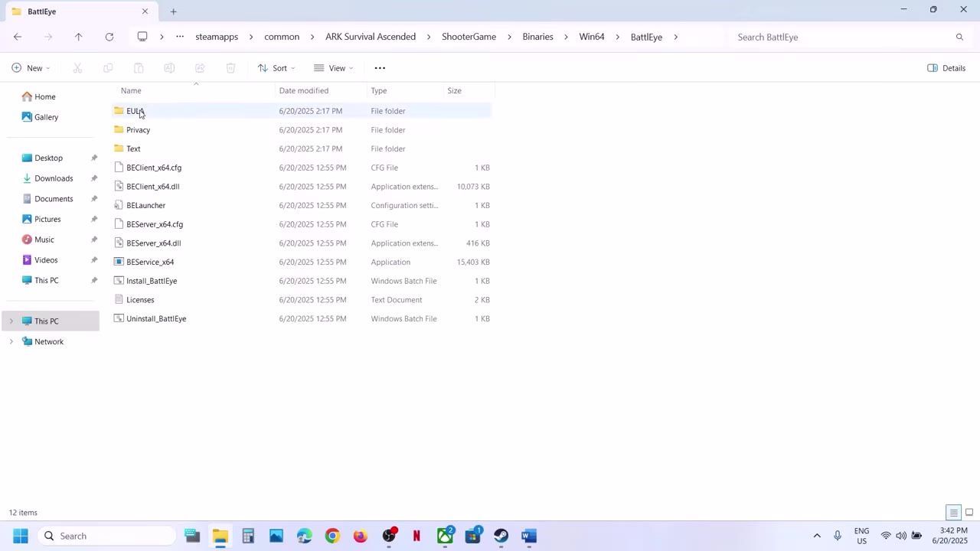
Task: Select the Licenses text document
Action: click(x=302, y=300)
